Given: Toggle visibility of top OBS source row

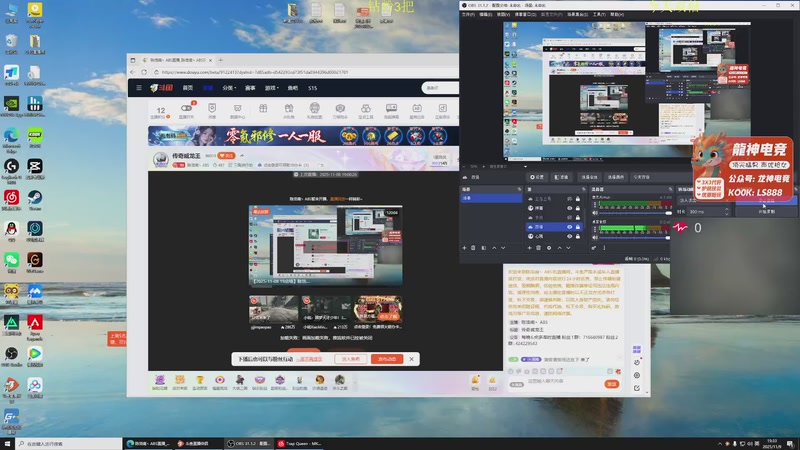Looking at the screenshot, I should point(569,199).
